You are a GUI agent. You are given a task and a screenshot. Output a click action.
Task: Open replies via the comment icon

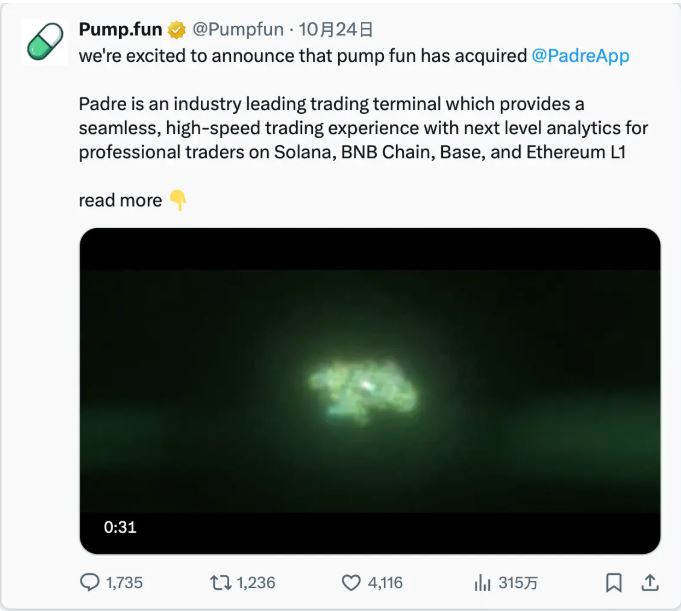[90, 581]
